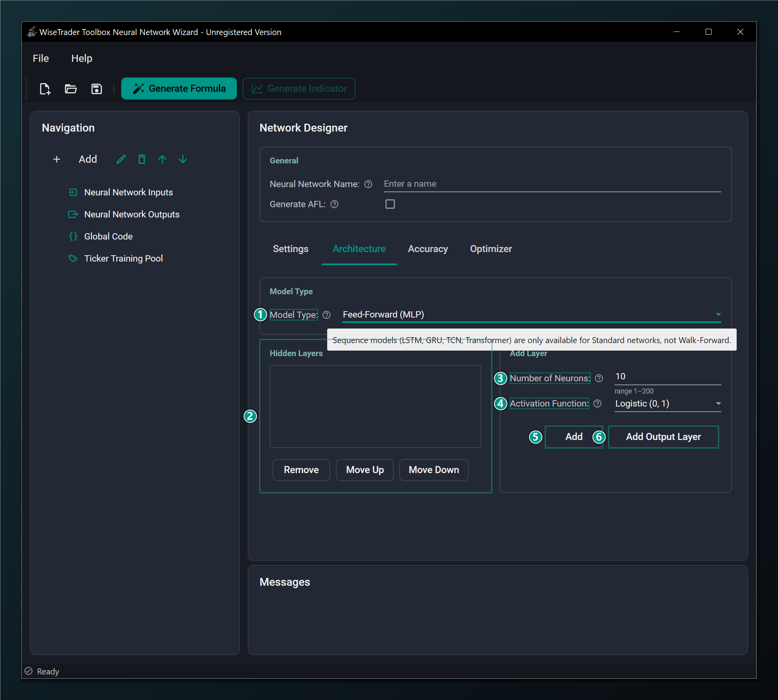Viewport: 778px width, 700px height.
Task: Click the 'range 1–200' hint text
Action: tap(634, 391)
